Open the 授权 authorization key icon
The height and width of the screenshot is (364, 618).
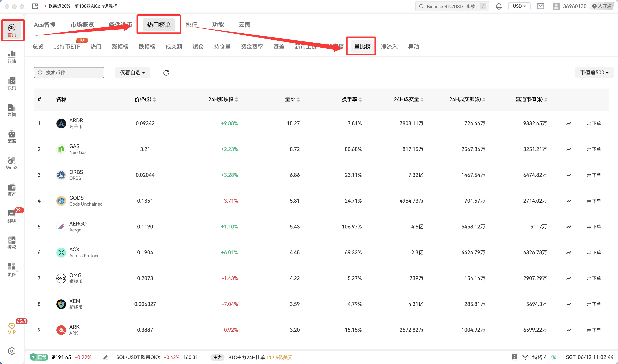(x=12, y=243)
